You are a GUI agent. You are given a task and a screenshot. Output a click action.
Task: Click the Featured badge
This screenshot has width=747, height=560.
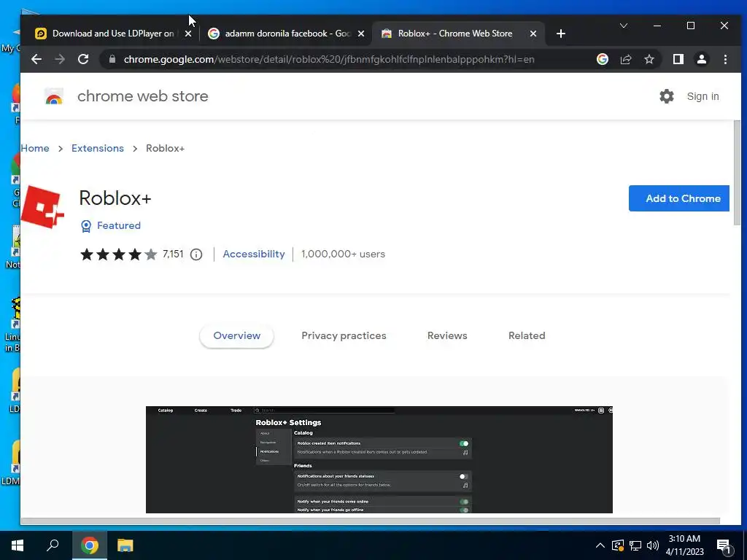pos(111,226)
